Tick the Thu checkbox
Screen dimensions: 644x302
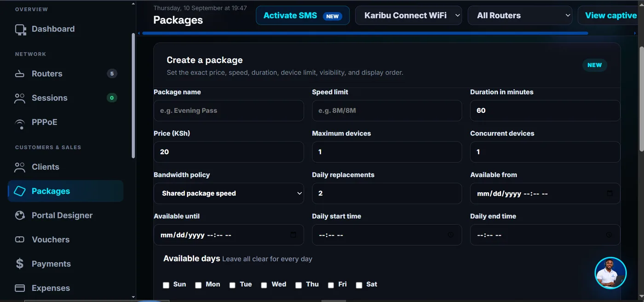coord(299,285)
